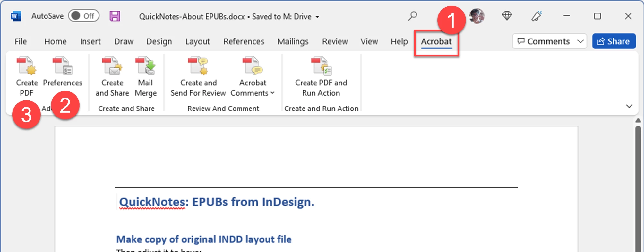Expand the Comments button dropdown arrow
The height and width of the screenshot is (252, 644).
[x=580, y=41]
